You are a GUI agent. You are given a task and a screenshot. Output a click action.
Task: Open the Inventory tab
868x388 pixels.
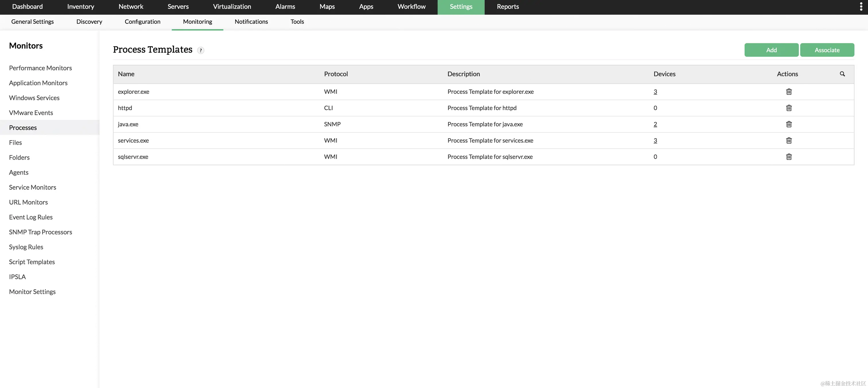81,7
